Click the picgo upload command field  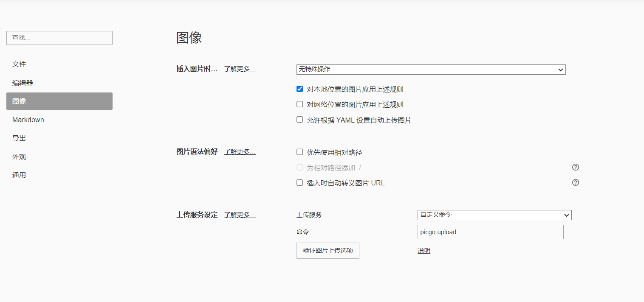click(x=490, y=232)
